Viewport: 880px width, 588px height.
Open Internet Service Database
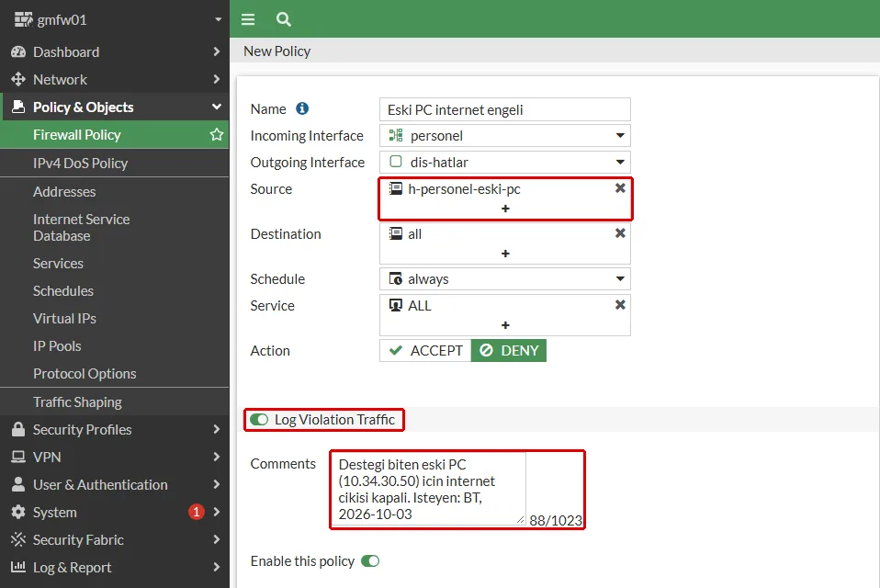[x=115, y=227]
